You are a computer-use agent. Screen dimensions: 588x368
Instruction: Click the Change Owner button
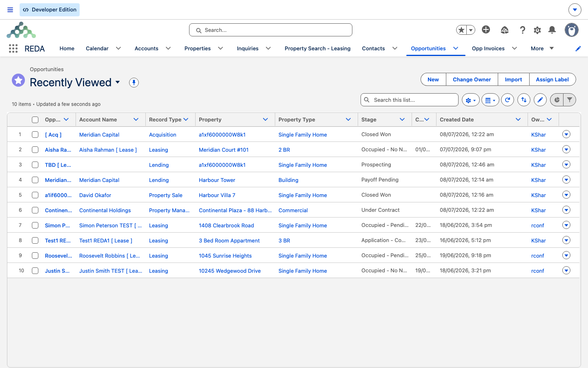472,79
